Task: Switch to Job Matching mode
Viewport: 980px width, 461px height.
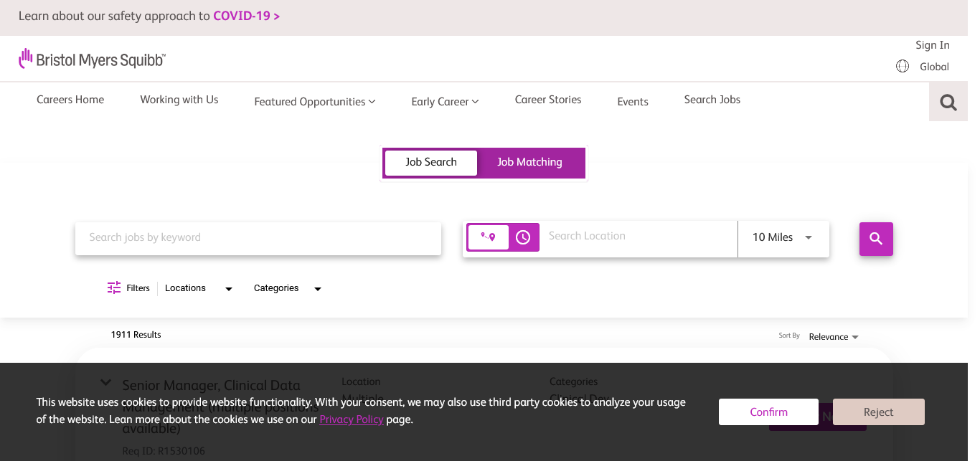Action: pos(529,163)
